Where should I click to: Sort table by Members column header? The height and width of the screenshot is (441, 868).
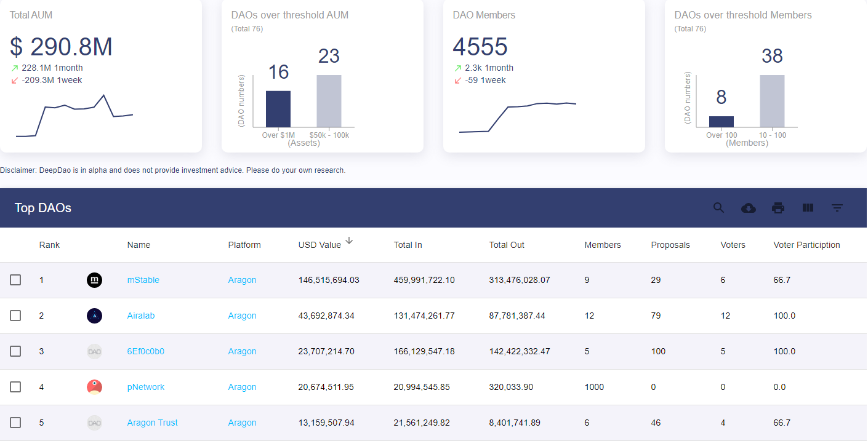[602, 245]
